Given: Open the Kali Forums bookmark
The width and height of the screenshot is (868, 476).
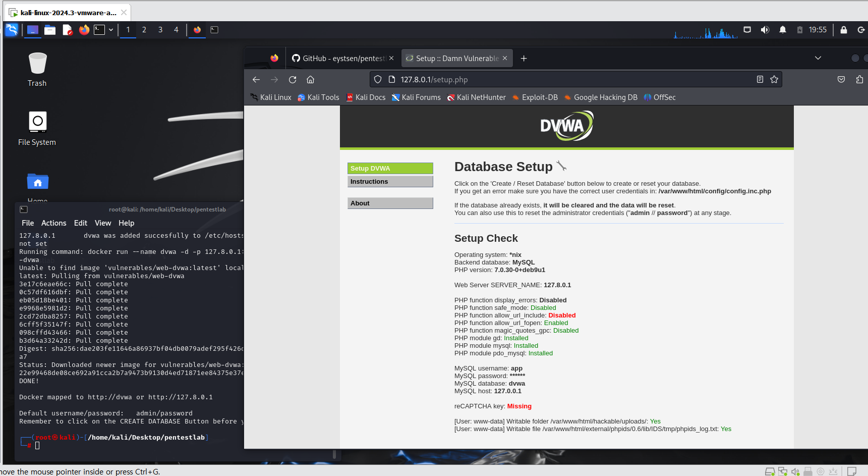Looking at the screenshot, I should point(416,97).
